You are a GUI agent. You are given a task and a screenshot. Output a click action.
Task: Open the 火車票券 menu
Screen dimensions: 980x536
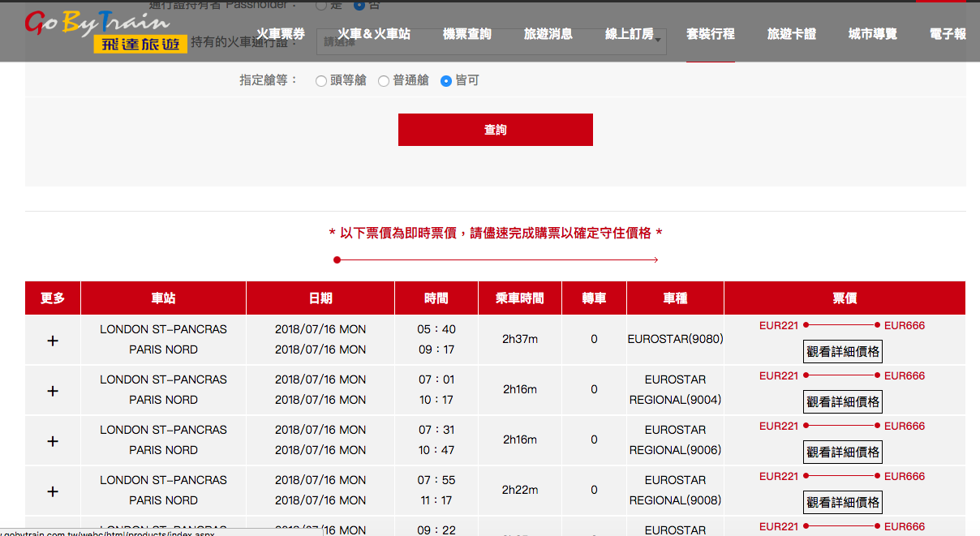281,34
